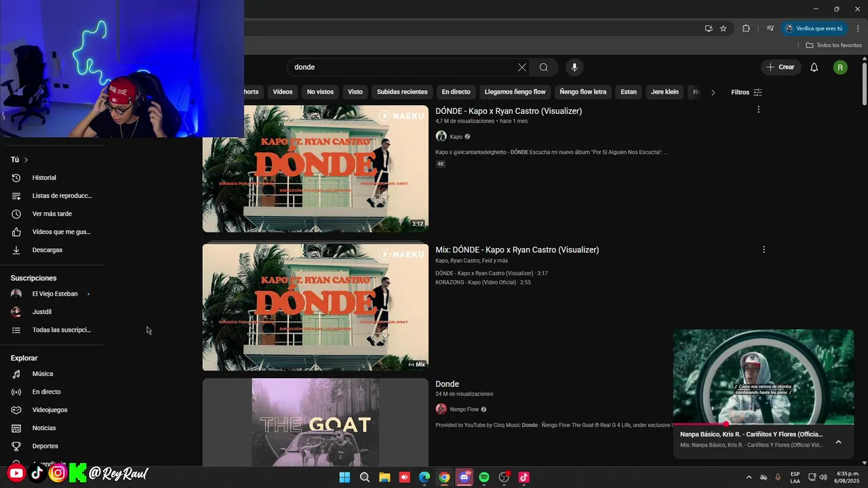Select the Estan filter chip
Screen dimensions: 868x488
tap(629, 92)
